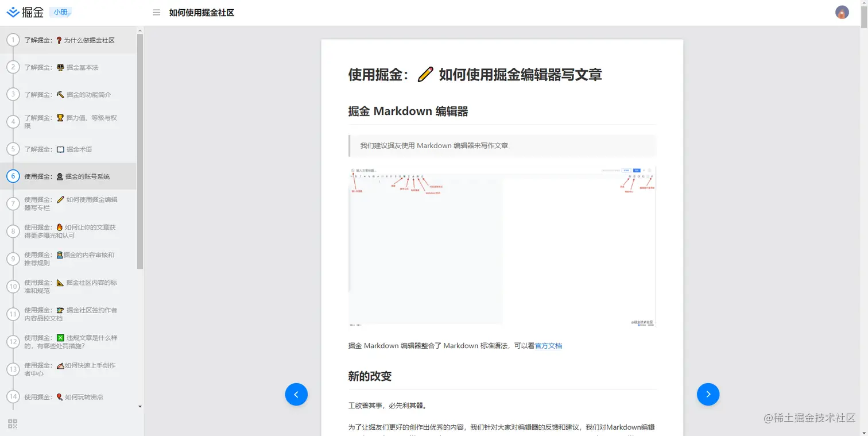Open the Markdown editor screenshot image
Screen dimensions: 868x436
502,246
